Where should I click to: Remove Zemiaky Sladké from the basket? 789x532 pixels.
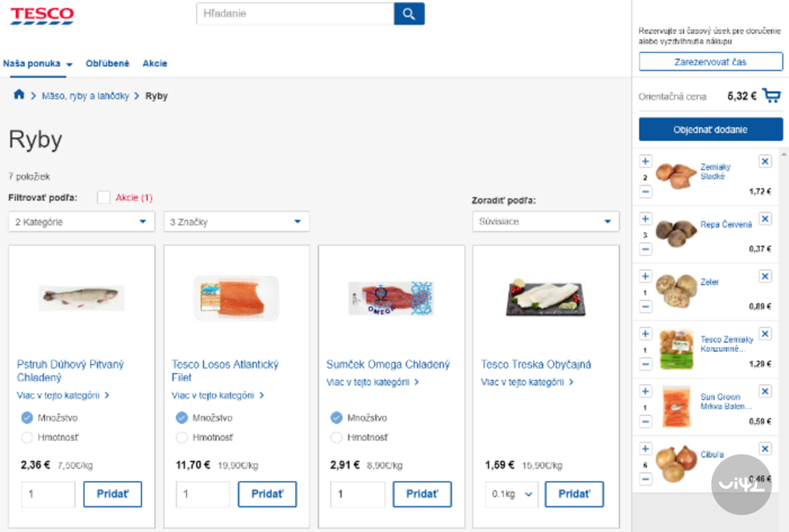[x=765, y=161]
